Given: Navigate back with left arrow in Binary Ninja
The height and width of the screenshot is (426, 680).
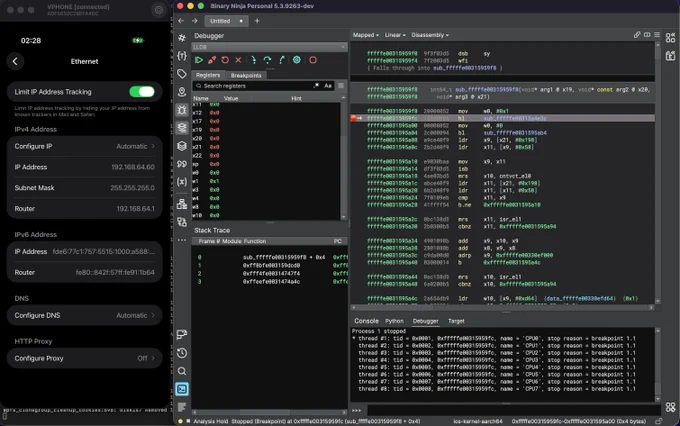Looking at the screenshot, I should [x=181, y=21].
